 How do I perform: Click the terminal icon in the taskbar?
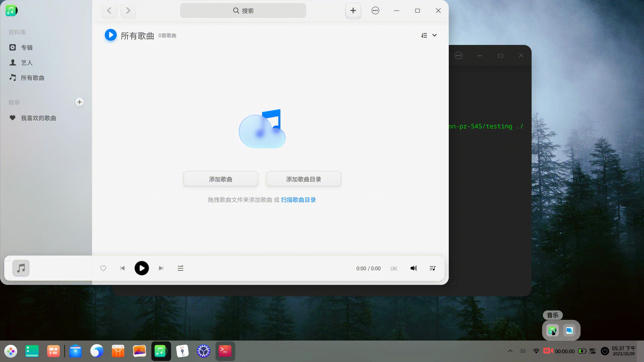225,351
